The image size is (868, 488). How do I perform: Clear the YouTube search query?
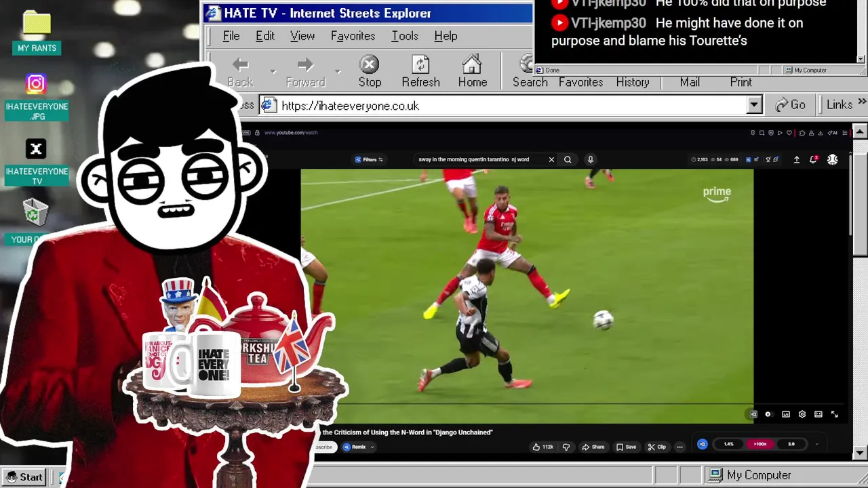pyautogui.click(x=551, y=159)
